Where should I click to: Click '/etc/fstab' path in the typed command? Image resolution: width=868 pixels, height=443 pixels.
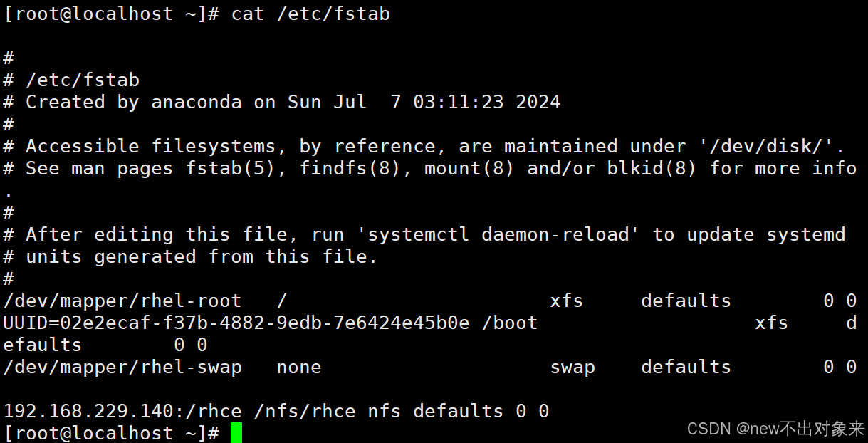point(333,14)
